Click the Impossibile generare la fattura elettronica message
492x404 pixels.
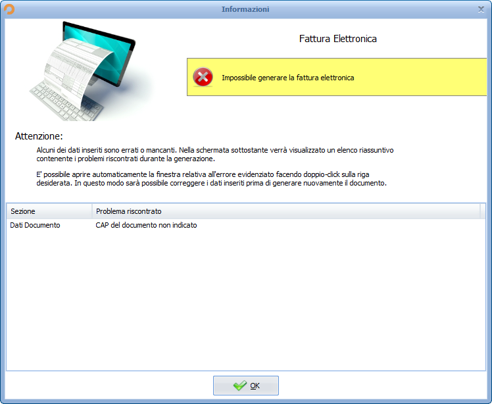tap(288, 78)
